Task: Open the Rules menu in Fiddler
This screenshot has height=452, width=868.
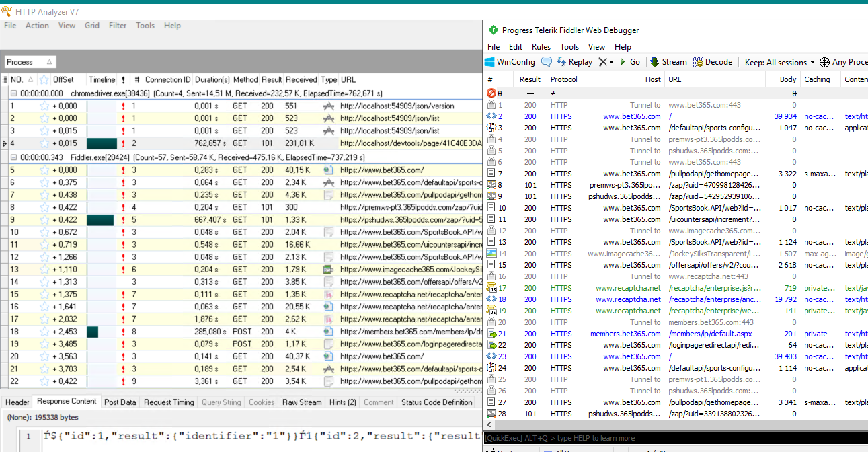Action: coord(541,47)
